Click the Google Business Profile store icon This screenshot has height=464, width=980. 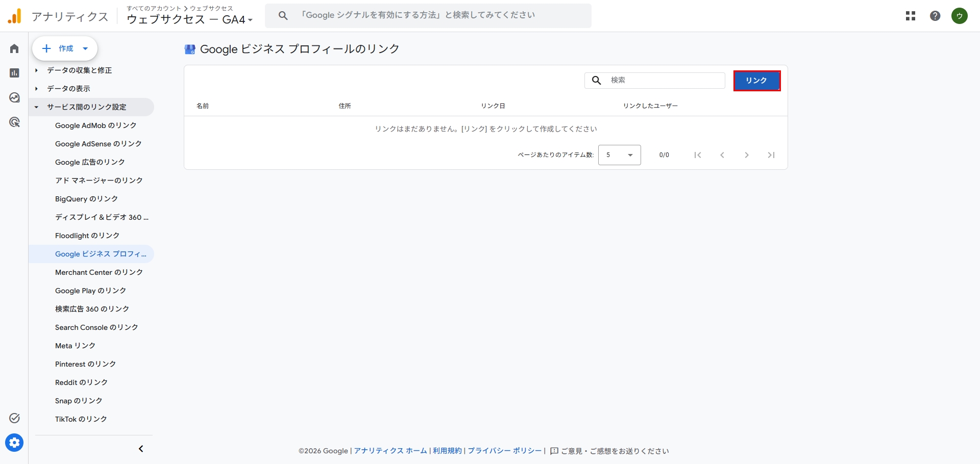click(190, 49)
